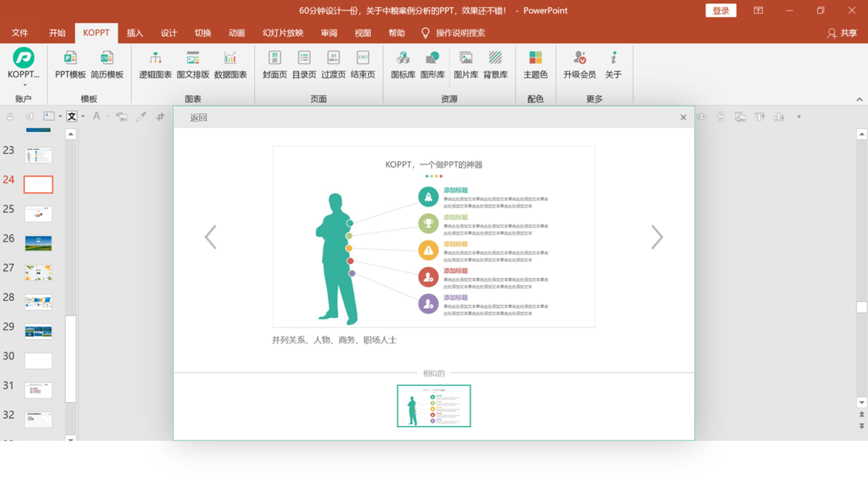Click the large template preview image
The height and width of the screenshot is (493, 868).
[434, 237]
